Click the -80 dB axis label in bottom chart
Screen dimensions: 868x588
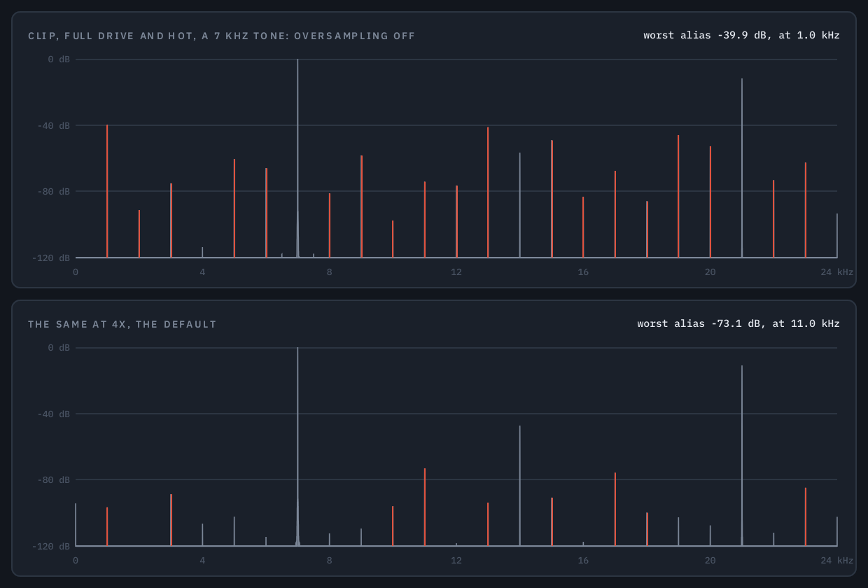point(53,480)
